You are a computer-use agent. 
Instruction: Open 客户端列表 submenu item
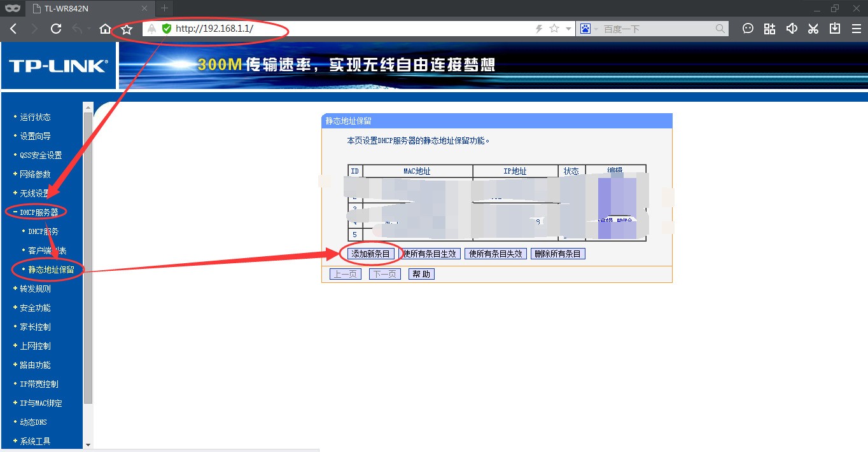(47, 250)
